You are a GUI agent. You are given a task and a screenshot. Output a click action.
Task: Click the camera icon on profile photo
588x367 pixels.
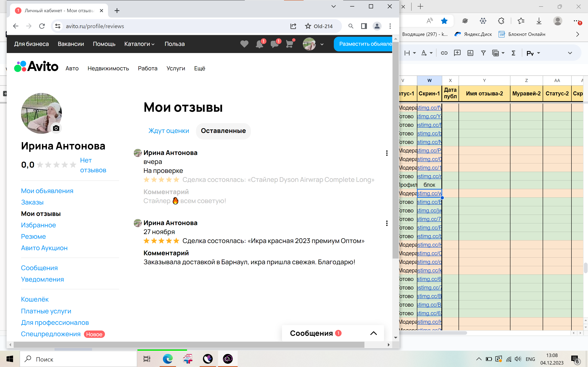(56, 128)
